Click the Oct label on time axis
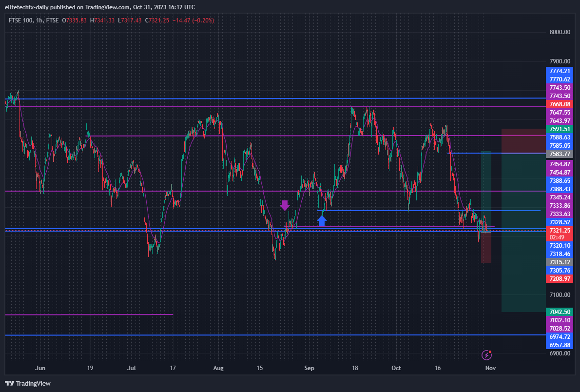The width and height of the screenshot is (580, 392). pyautogui.click(x=396, y=368)
